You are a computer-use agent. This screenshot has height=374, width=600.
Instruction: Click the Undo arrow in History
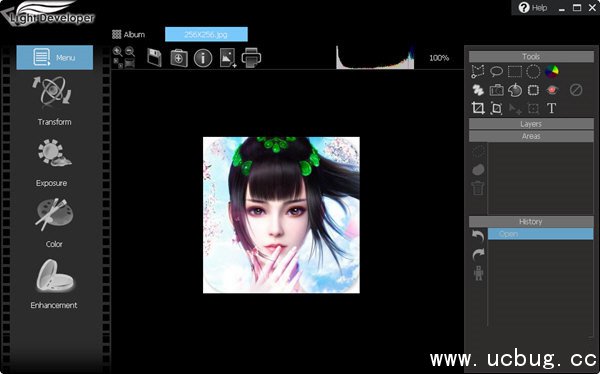(478, 235)
